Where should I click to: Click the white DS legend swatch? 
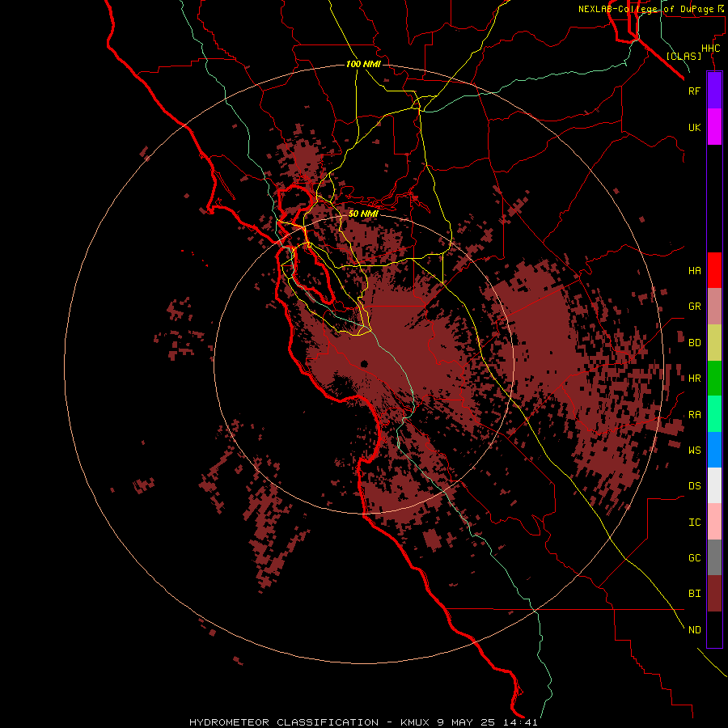pos(714,485)
